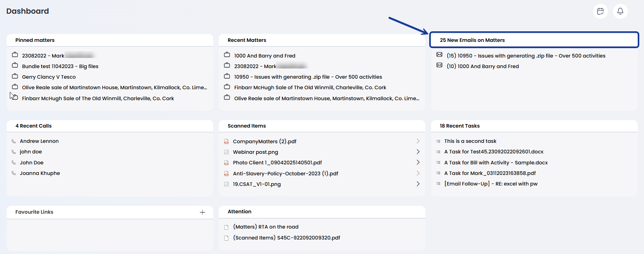
Task: Open the calendar icon in the header
Action: 600,11
